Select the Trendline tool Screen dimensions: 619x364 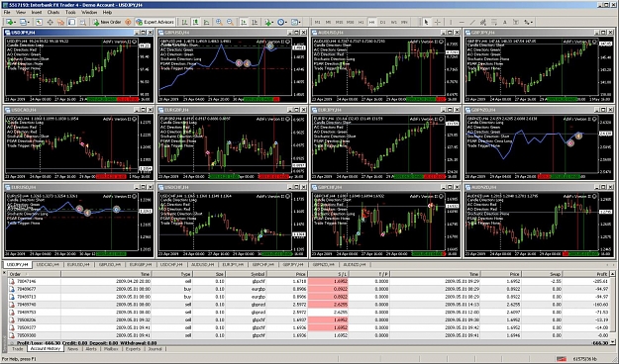(x=472, y=22)
